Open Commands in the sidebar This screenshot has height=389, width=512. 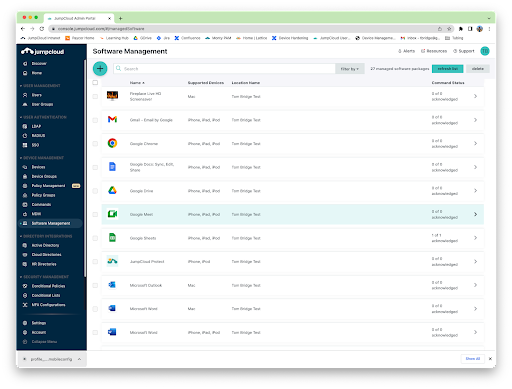pos(41,204)
